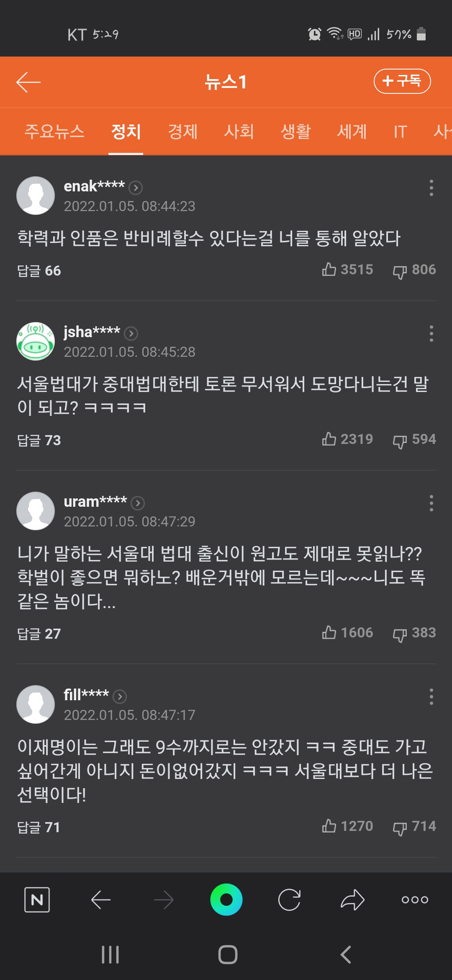The height and width of the screenshot is (980, 452).
Task: Open the fill**** user profile arrow
Action: tap(120, 696)
